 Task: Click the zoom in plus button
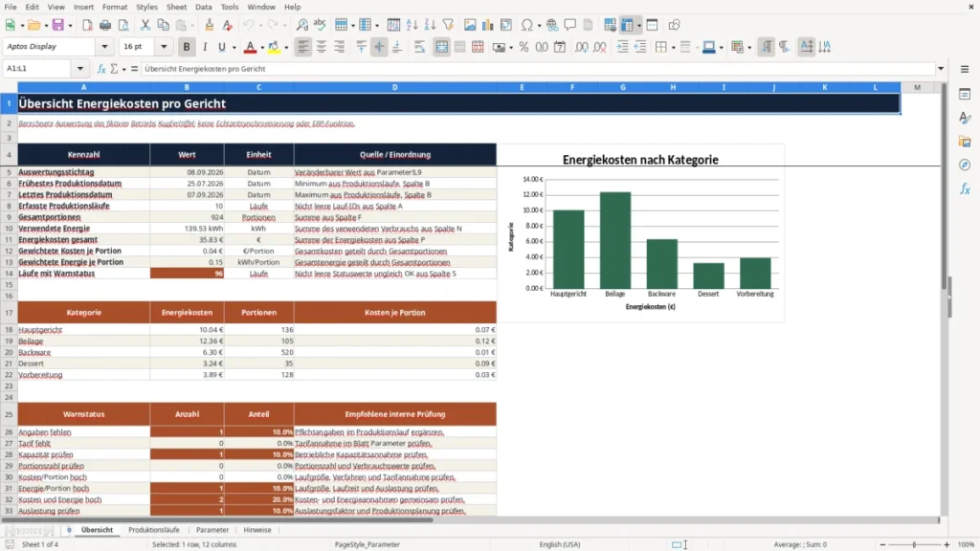coord(947,544)
